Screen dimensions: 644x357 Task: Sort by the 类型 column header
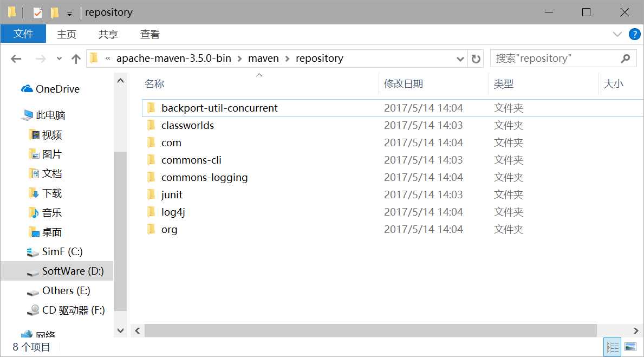coord(504,84)
